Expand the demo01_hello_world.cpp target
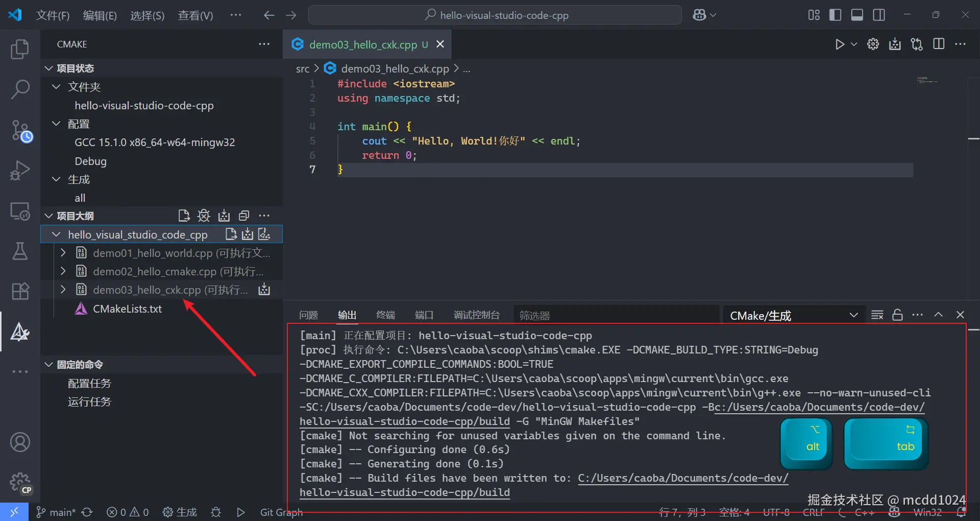 pyautogui.click(x=63, y=253)
